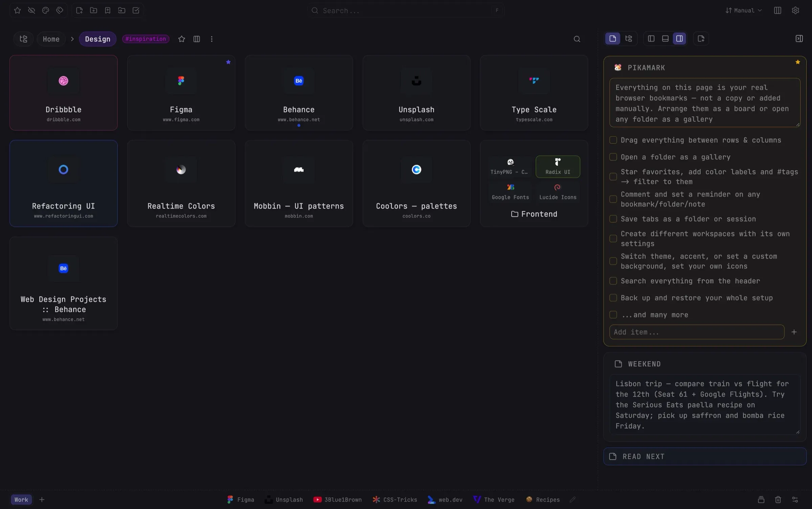Open settings with the gear icon
Viewport: 812px width, 509px height.
point(795,10)
